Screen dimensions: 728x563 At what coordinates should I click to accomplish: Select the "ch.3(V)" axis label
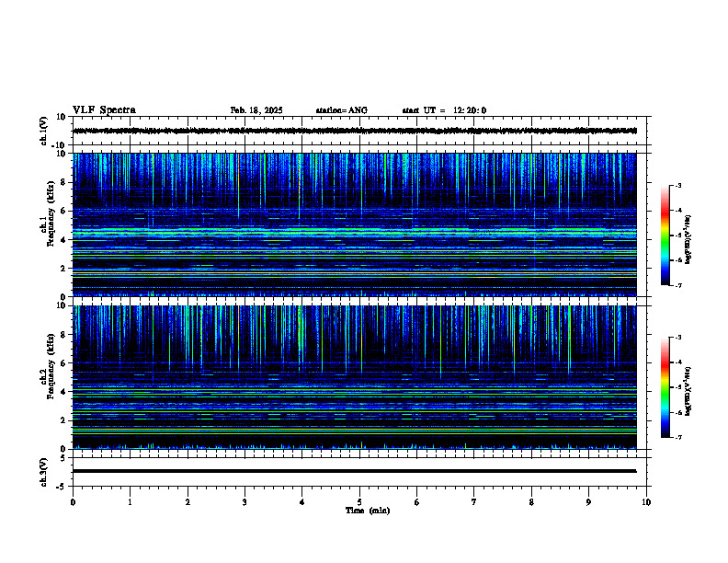(44, 472)
